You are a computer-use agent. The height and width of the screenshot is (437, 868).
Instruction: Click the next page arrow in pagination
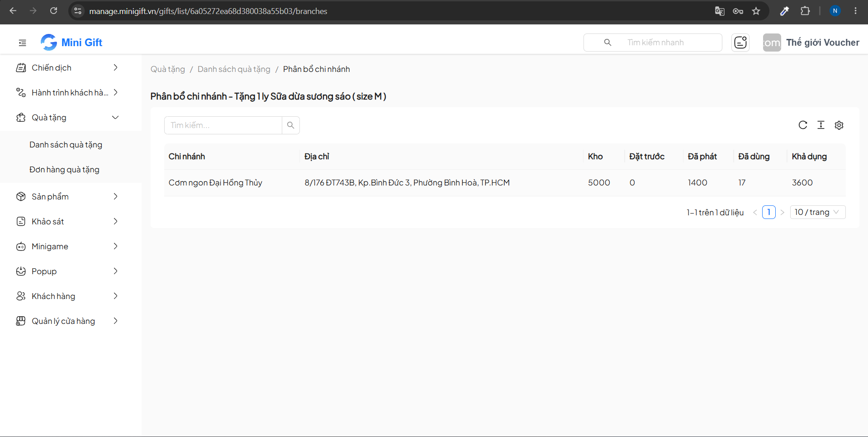point(783,212)
